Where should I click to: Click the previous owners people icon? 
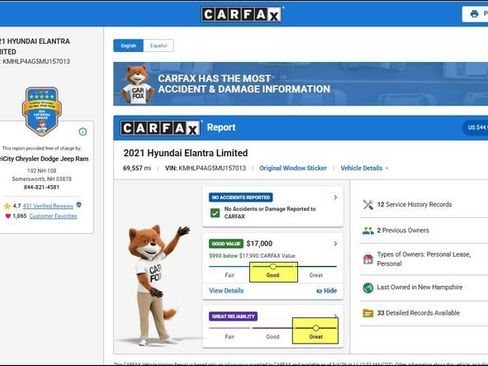[368, 230]
